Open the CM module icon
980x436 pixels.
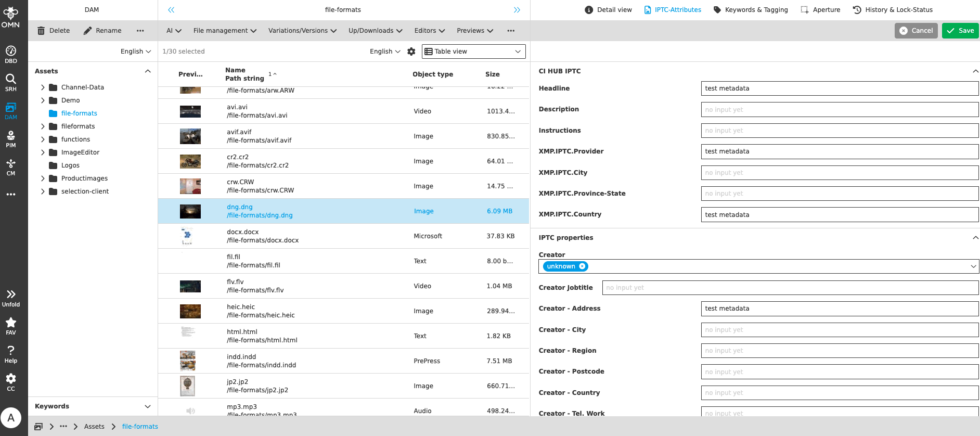(11, 166)
